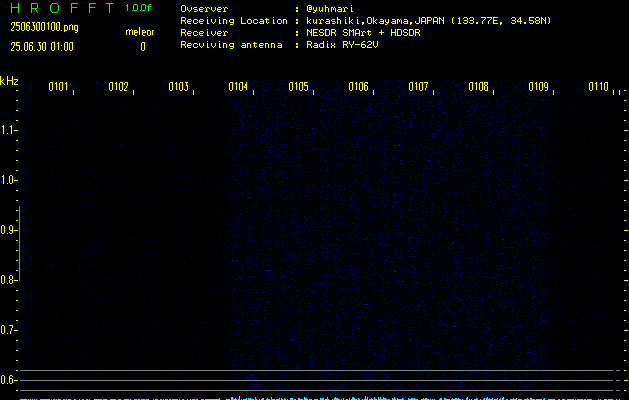This screenshot has width=629, height=400.
Task: Click the 1.0 kHz axis label
Action: [8, 180]
